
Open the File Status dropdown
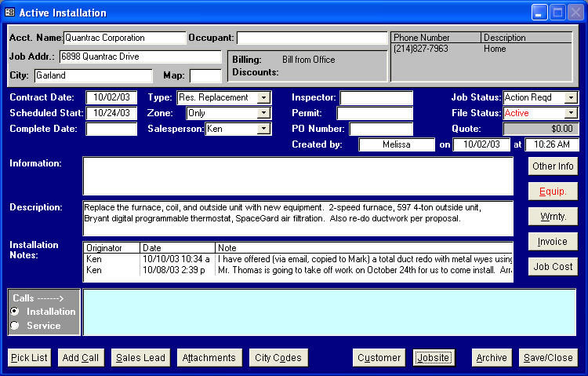(570, 113)
